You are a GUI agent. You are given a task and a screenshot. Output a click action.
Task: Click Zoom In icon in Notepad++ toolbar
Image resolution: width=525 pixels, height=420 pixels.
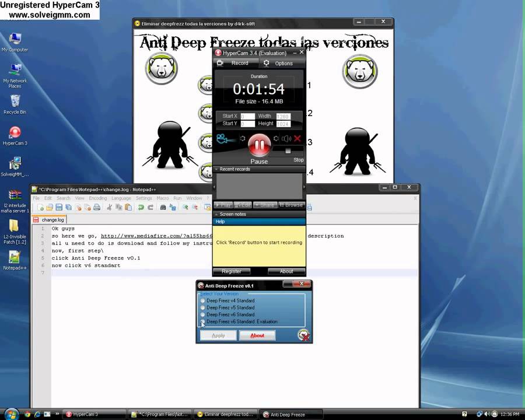coord(185,207)
